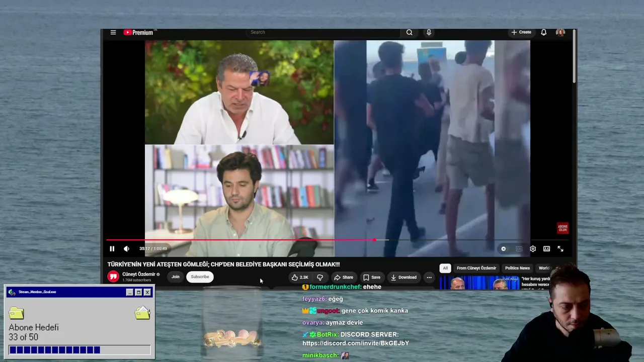Mute the video volume
644x362 pixels.
[x=126, y=249]
